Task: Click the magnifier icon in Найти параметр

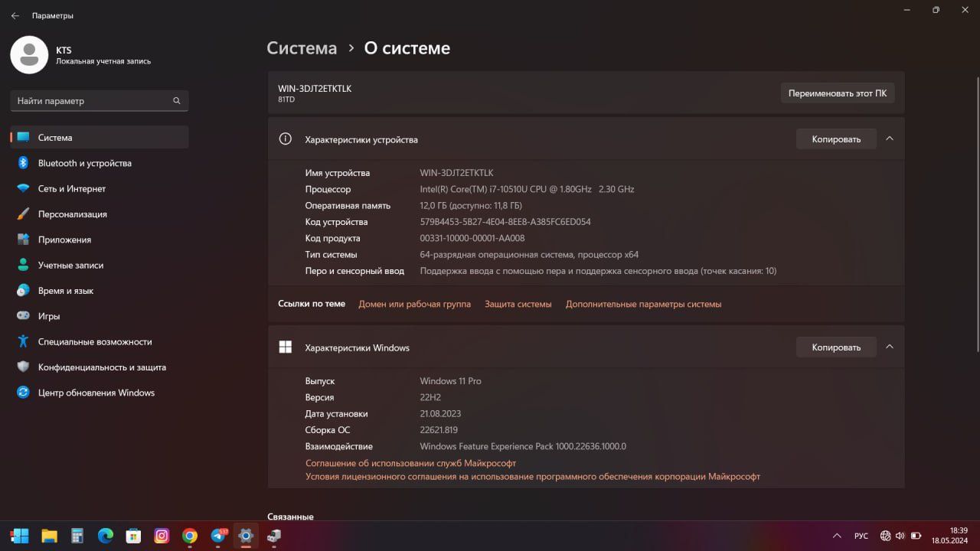Action: pos(177,101)
